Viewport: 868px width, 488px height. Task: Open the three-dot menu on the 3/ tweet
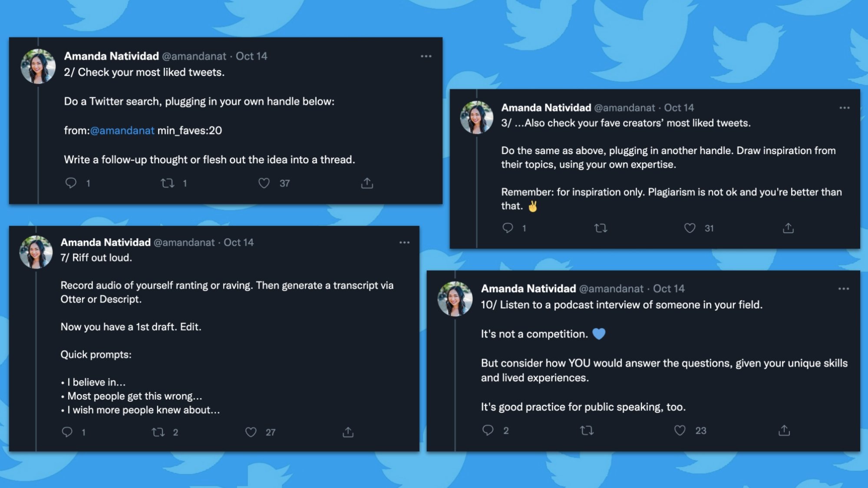point(844,108)
